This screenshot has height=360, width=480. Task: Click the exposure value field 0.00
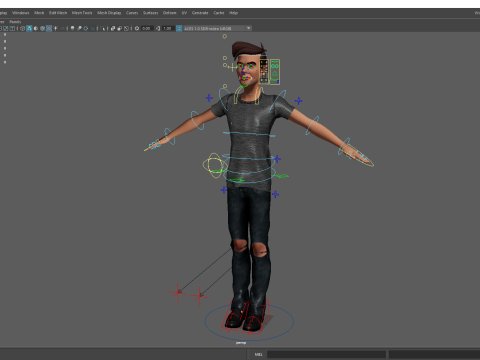click(x=147, y=28)
